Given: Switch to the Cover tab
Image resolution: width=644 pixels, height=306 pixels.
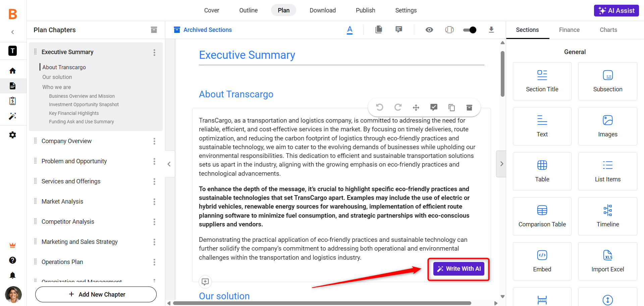Looking at the screenshot, I should pos(212,10).
